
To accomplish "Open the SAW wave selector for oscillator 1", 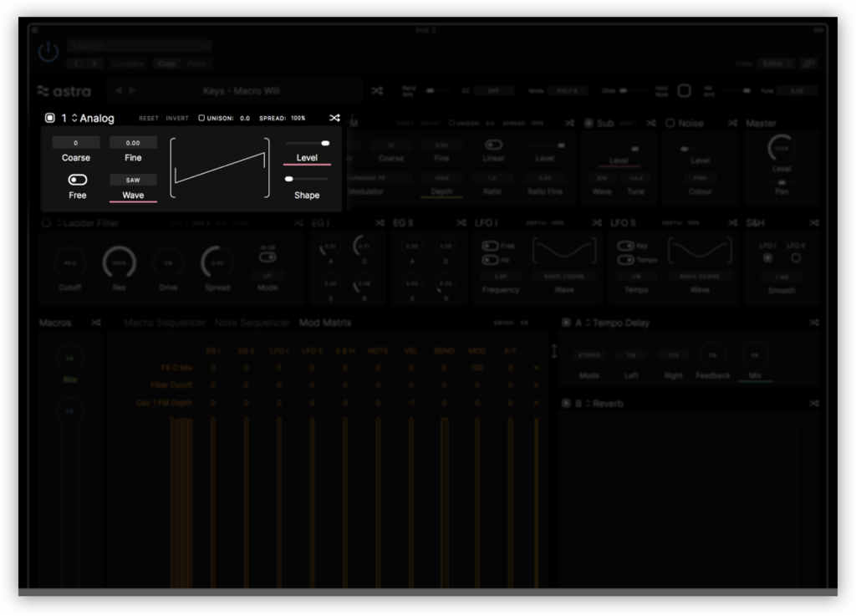I will point(133,180).
